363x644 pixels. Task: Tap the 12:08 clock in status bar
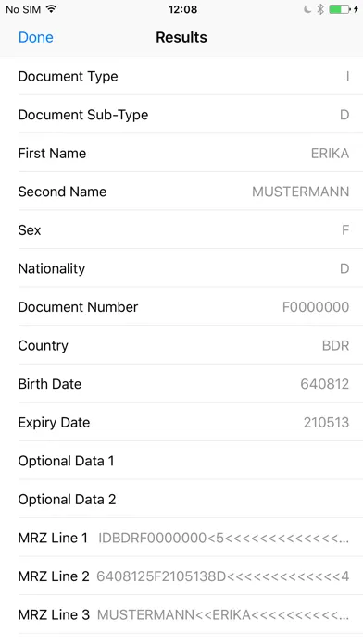(182, 9)
